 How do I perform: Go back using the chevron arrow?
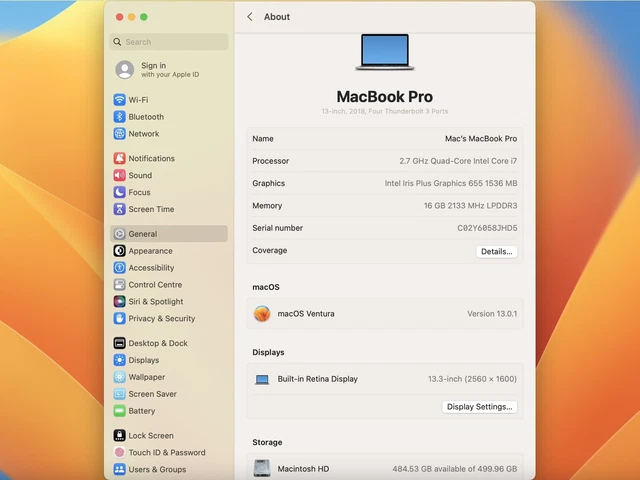tap(250, 17)
